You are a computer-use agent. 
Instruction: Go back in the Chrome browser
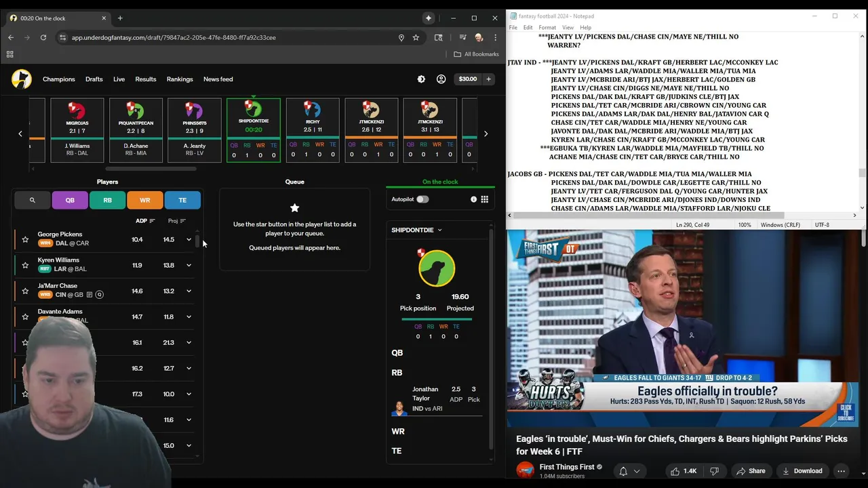(x=11, y=37)
